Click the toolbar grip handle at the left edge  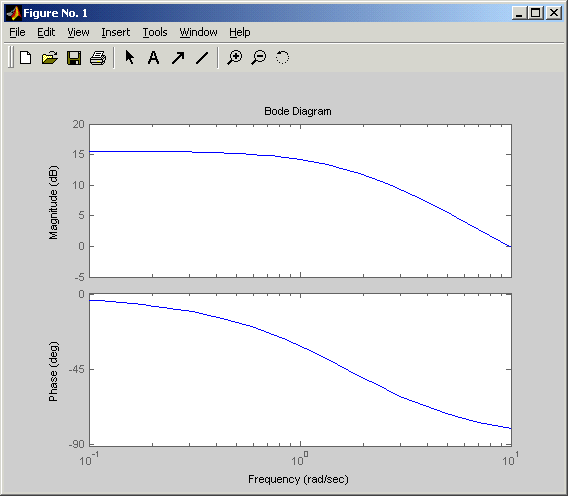point(11,57)
